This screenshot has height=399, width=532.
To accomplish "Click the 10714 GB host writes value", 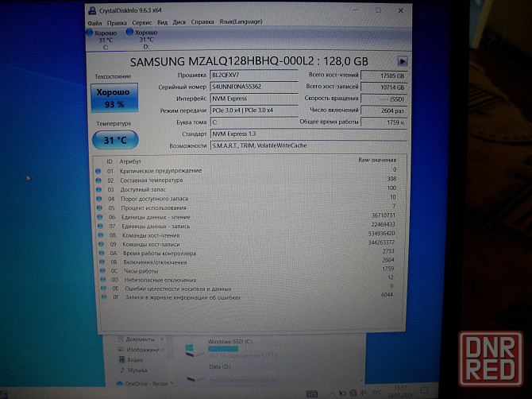I will point(384,87).
